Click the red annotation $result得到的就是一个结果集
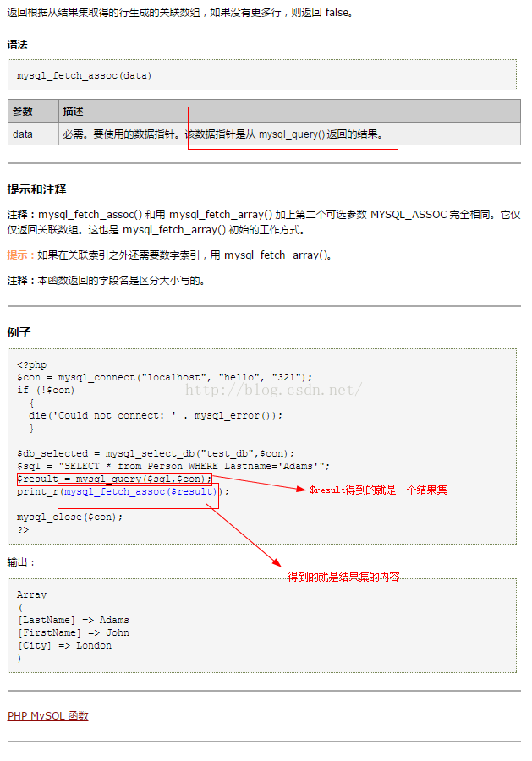The height and width of the screenshot is (761, 532). [378, 490]
